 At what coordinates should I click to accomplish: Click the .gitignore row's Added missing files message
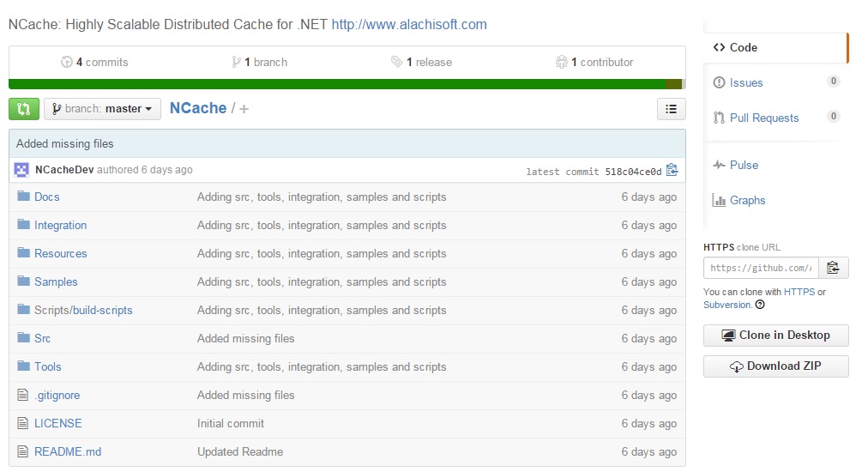pyautogui.click(x=246, y=395)
